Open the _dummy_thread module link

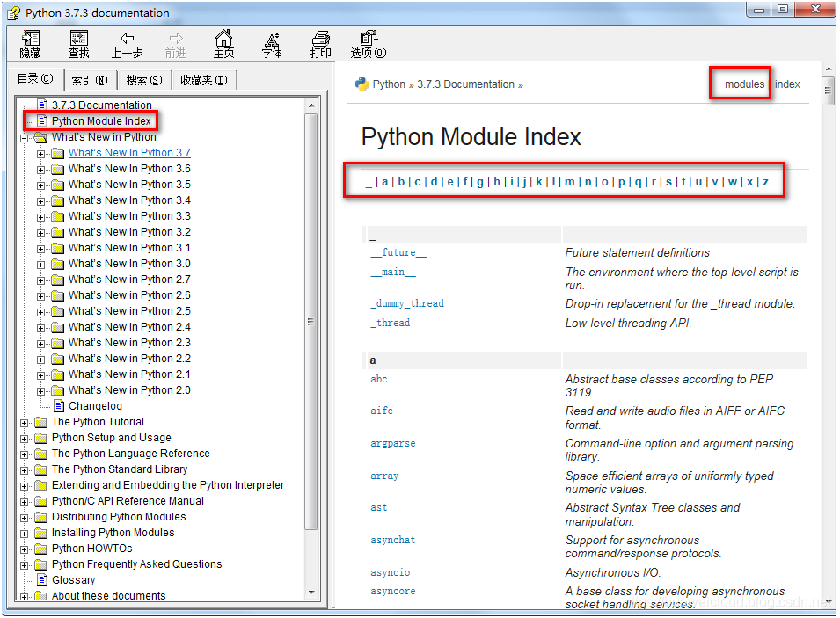[x=407, y=303]
